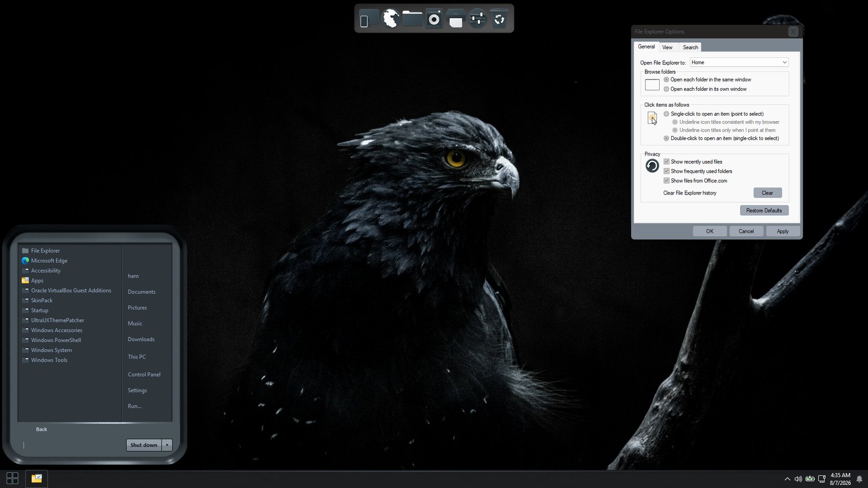Choose Double-click to open an item
Screen dimensions: 868x488
pyautogui.click(x=721, y=138)
